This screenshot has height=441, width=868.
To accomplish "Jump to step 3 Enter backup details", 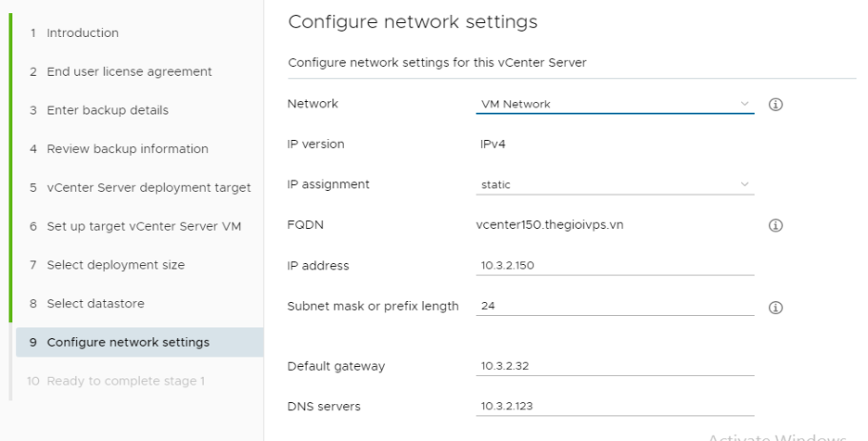I will [x=108, y=110].
